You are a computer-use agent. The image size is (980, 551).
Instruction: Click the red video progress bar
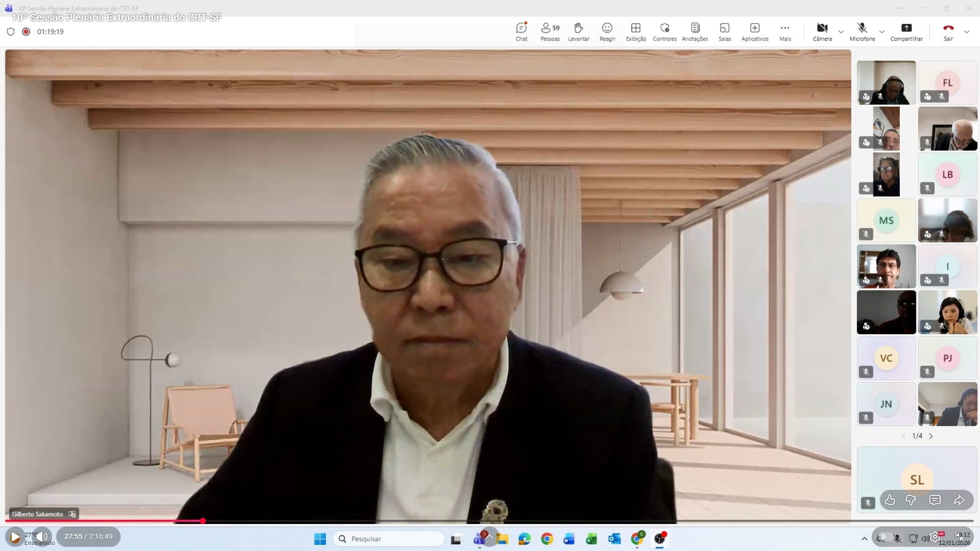(x=104, y=521)
